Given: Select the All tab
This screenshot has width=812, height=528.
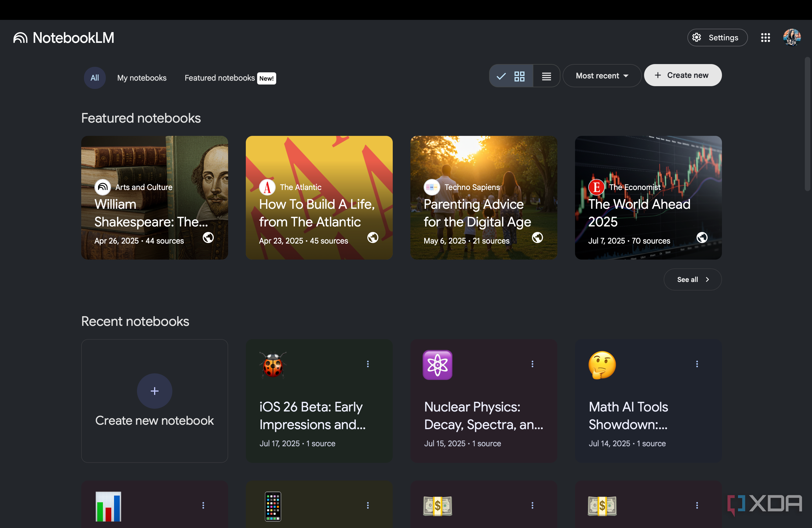Looking at the screenshot, I should (x=94, y=78).
